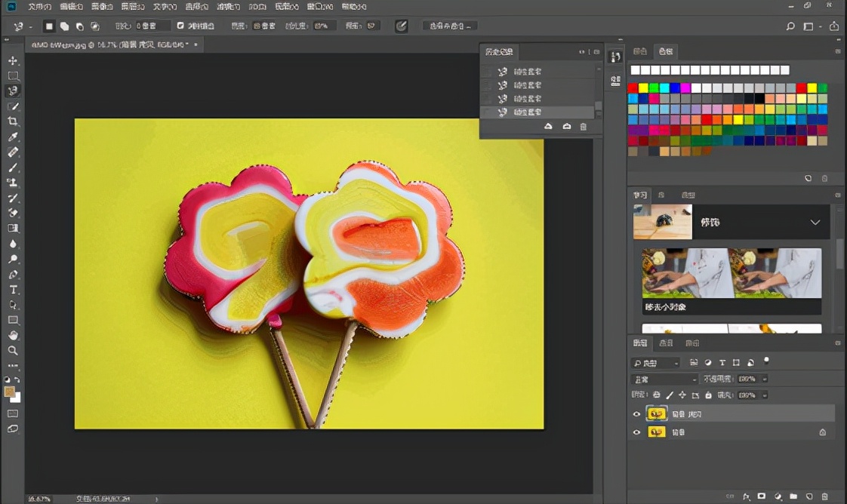
Task: Click Intersect with selection mode icon
Action: (94, 26)
